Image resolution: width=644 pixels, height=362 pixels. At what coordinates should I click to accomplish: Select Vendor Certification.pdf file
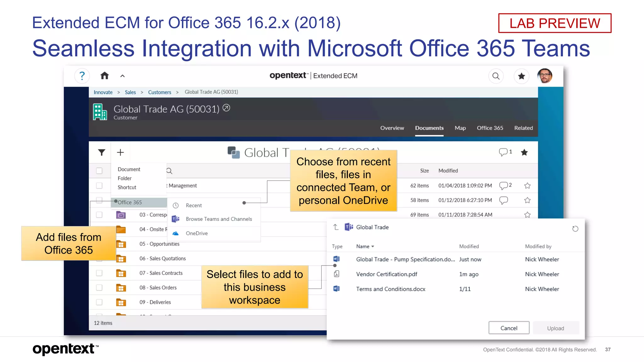386,274
